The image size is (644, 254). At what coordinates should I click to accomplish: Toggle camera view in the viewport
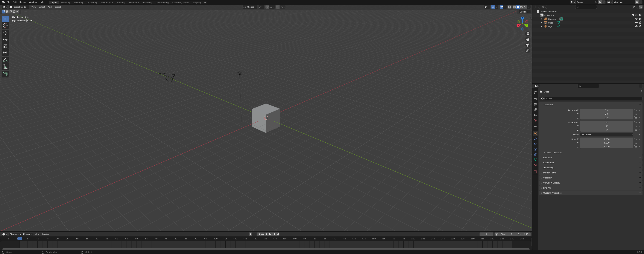[x=528, y=45]
